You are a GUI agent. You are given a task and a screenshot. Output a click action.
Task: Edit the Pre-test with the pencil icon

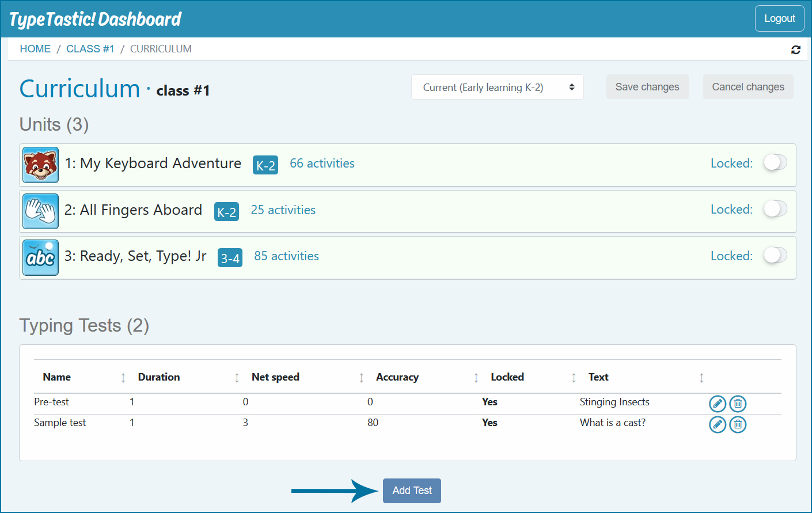pyautogui.click(x=718, y=404)
